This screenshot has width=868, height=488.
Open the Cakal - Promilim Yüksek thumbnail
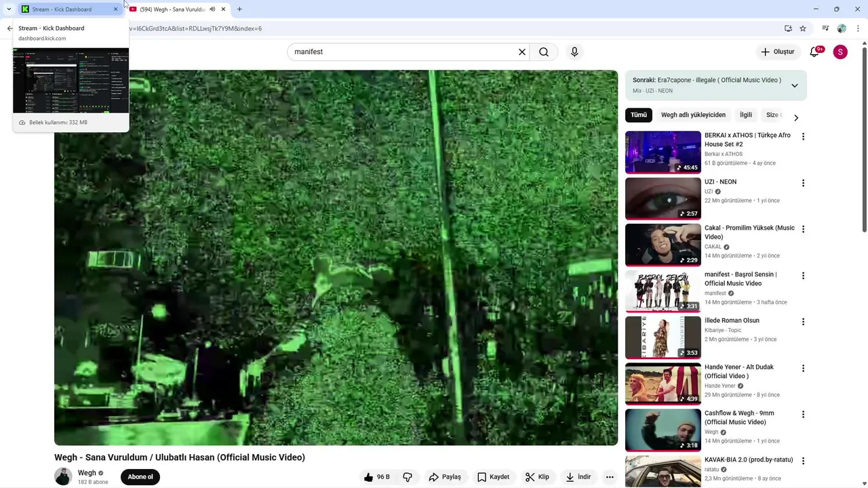click(663, 245)
